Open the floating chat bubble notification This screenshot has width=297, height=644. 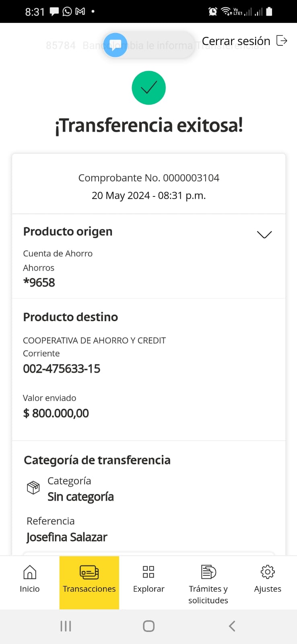pos(115,45)
